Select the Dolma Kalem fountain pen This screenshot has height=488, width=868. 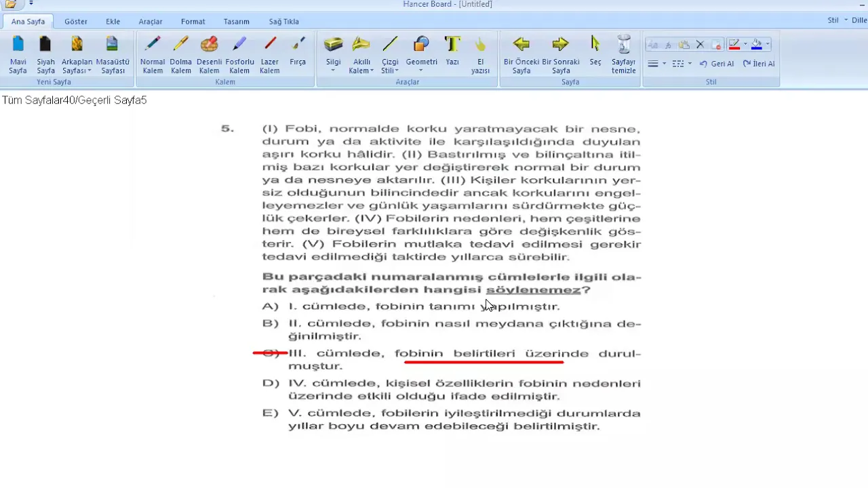181,55
